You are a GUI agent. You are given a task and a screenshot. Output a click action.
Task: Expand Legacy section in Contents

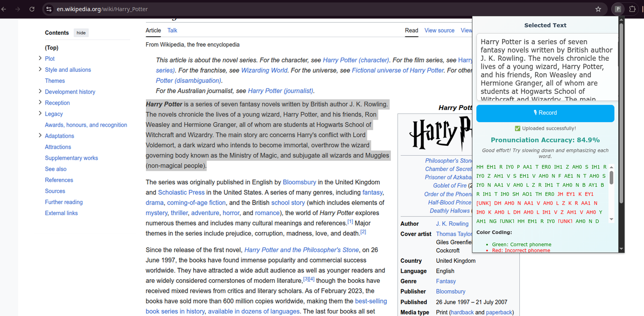(x=40, y=114)
